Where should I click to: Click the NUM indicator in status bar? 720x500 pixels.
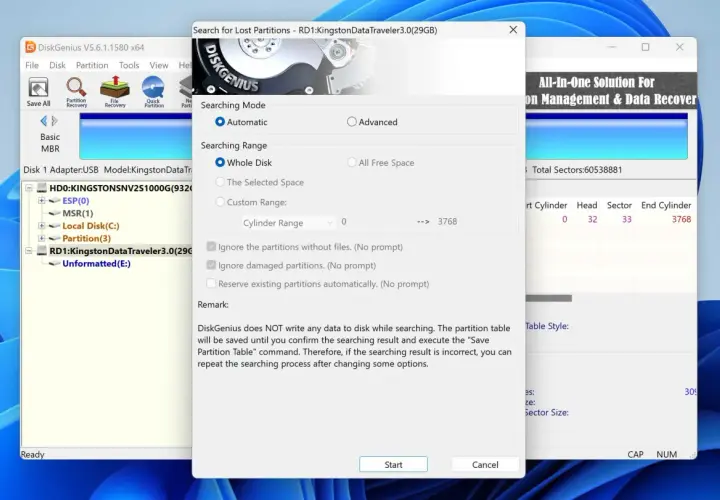[666, 454]
